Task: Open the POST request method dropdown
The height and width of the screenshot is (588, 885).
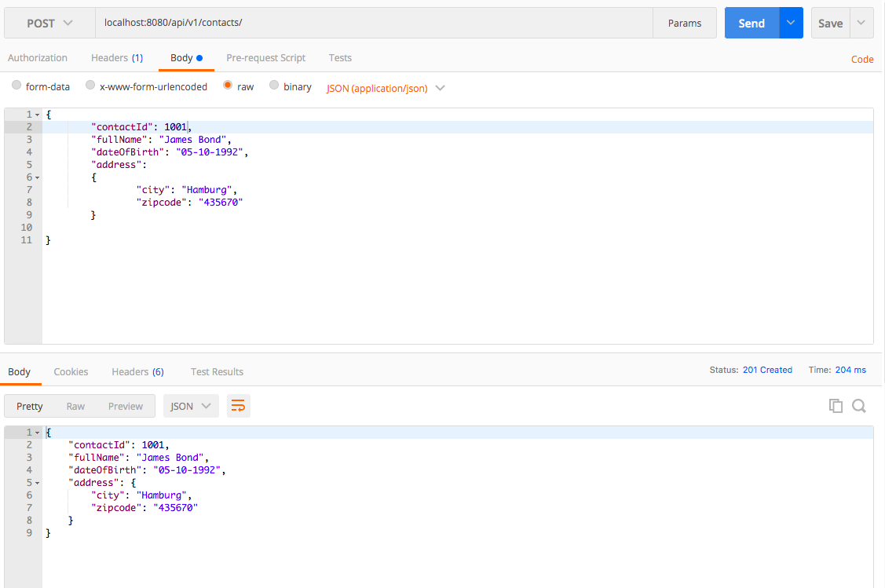Action: [49, 24]
